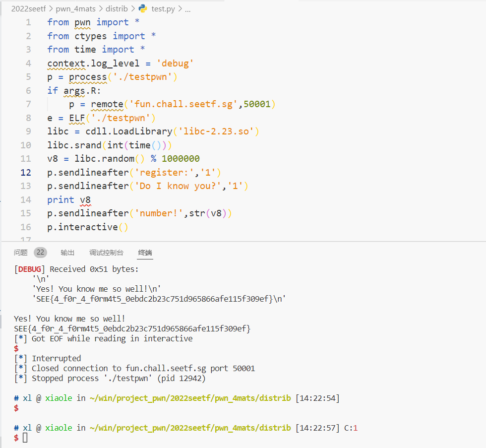This screenshot has height=448, width=486.
Task: Click the Python file icon in breadcrumb
Action: tap(143, 8)
